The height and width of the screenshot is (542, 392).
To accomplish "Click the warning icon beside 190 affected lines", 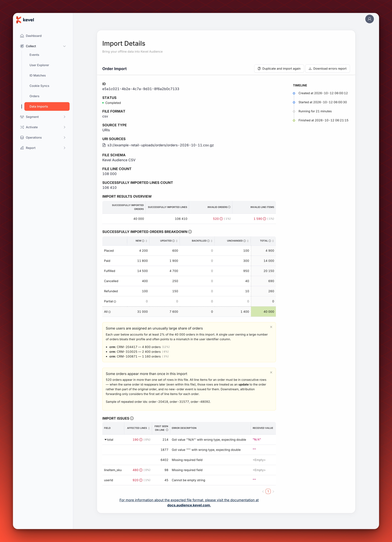I will pos(141,440).
